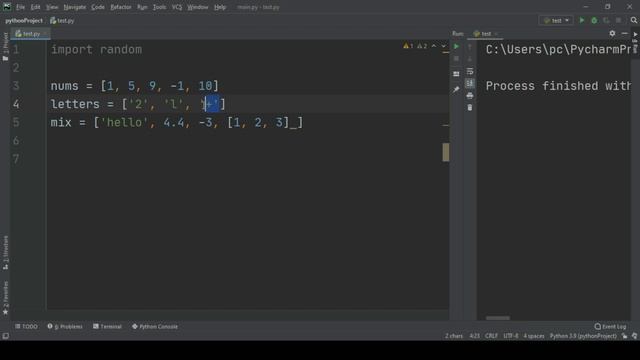
Task: Open the Tools menu
Action: [159, 7]
